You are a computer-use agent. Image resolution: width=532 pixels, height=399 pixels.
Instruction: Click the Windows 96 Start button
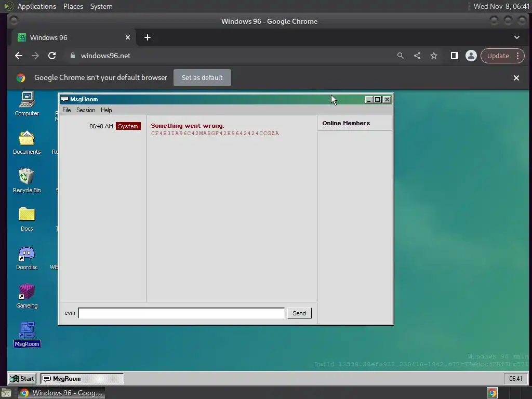click(22, 379)
